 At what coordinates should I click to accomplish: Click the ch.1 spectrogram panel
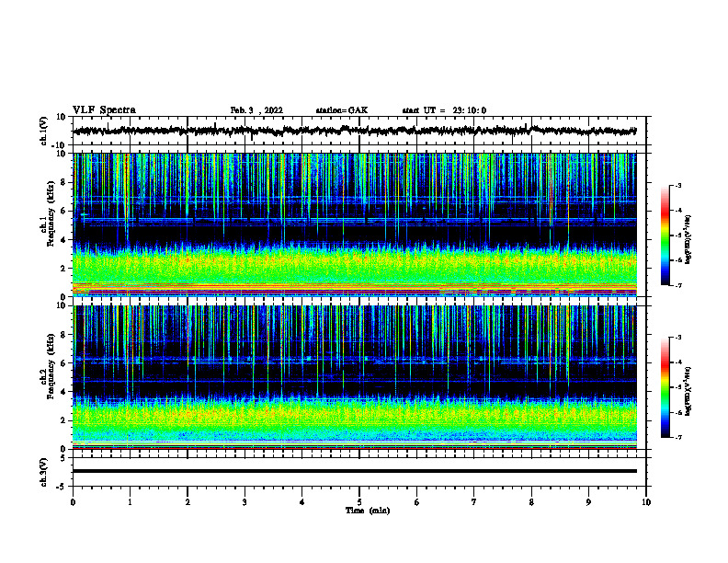coord(354,224)
